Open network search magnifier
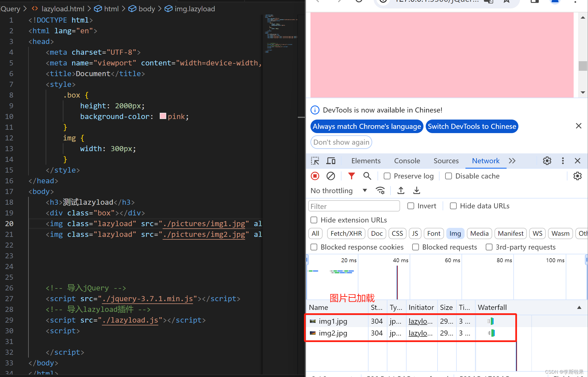 (367, 176)
